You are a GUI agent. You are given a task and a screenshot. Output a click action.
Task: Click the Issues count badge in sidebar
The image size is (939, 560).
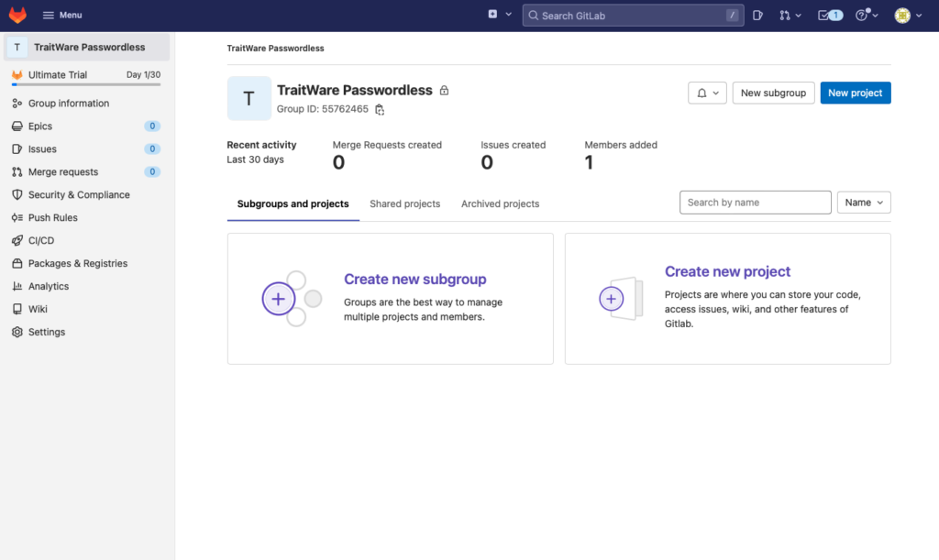(152, 149)
